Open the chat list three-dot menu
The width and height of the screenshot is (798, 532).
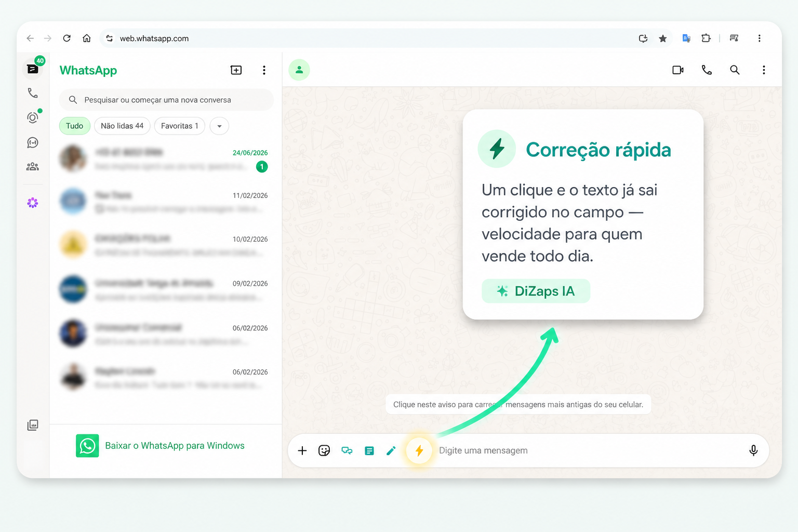(264, 70)
